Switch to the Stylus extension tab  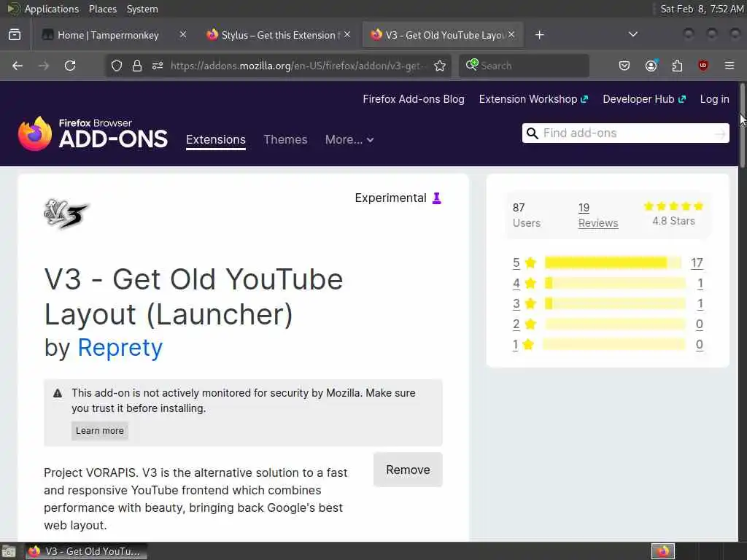pos(278,35)
